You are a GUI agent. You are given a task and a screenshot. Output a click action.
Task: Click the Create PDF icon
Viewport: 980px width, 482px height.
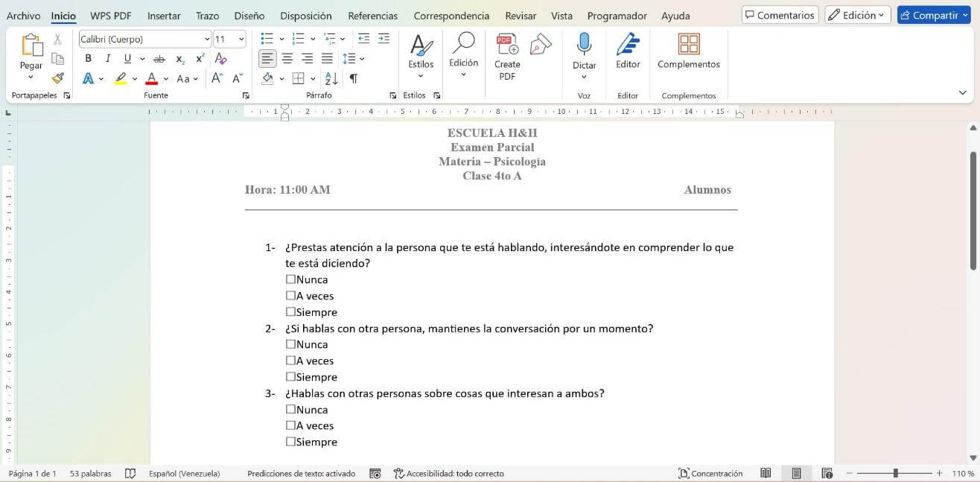506,43
